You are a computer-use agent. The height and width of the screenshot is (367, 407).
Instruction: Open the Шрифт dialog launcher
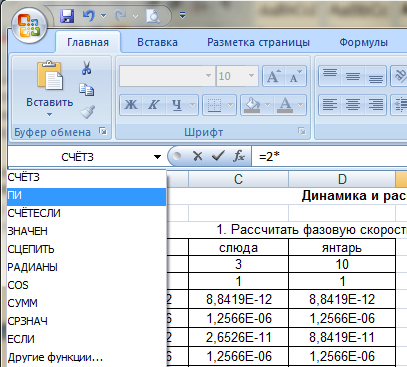click(x=302, y=131)
